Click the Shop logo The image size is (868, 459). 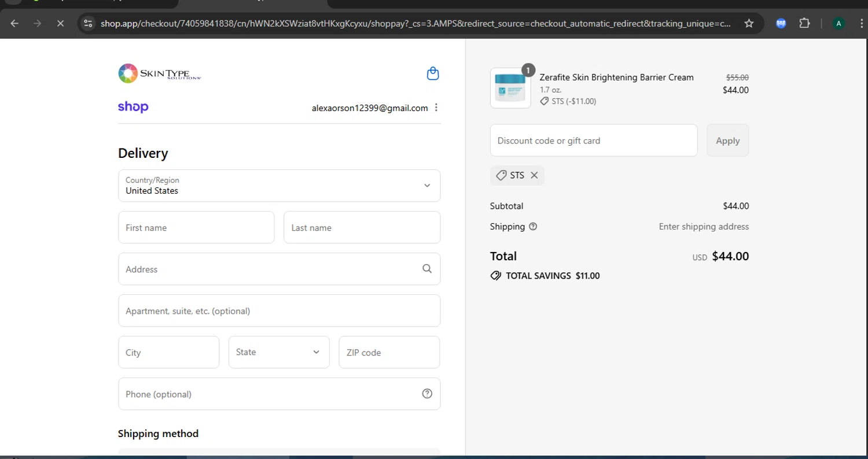[133, 107]
